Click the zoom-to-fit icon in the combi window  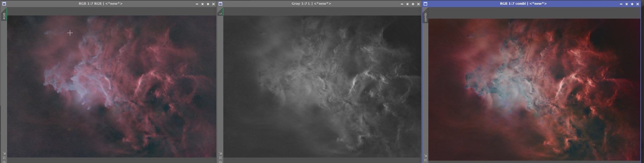click(425, 160)
